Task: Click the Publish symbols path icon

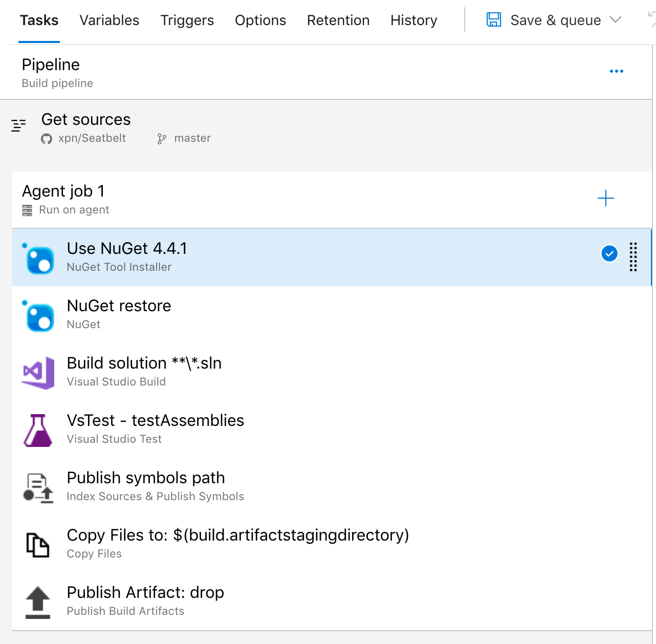Action: 38,488
